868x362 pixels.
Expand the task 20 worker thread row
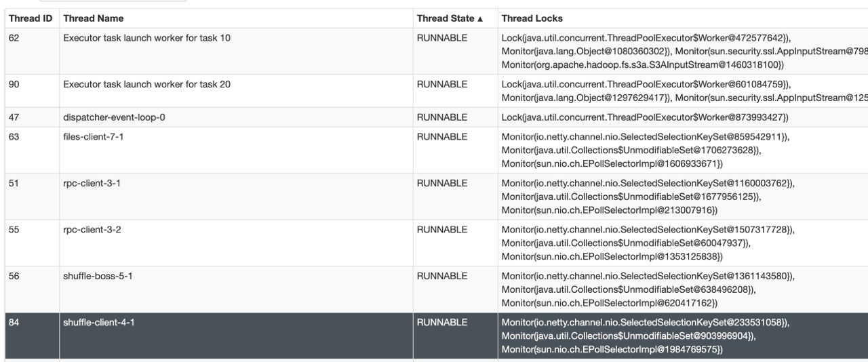tap(146, 85)
